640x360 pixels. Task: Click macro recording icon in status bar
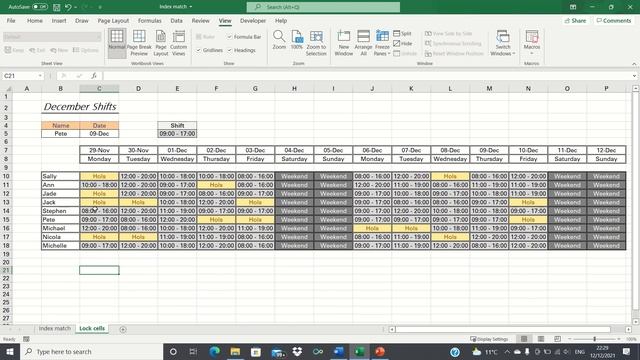point(26,339)
